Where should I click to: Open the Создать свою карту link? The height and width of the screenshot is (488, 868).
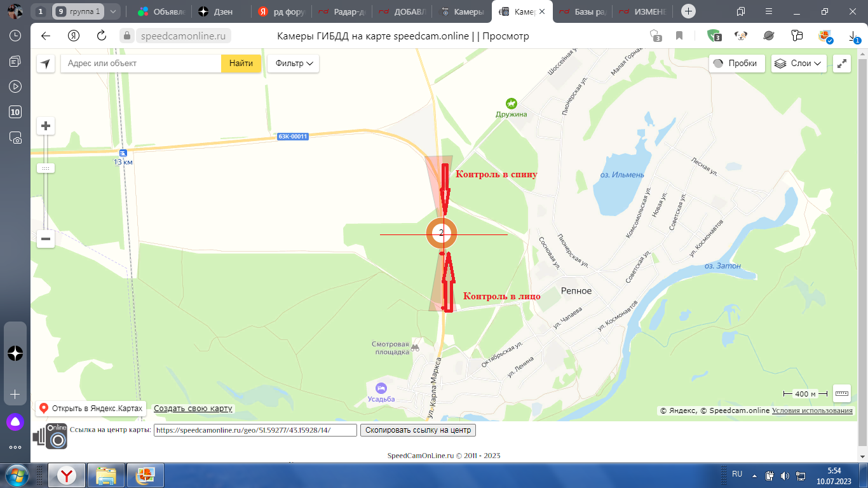pyautogui.click(x=193, y=409)
